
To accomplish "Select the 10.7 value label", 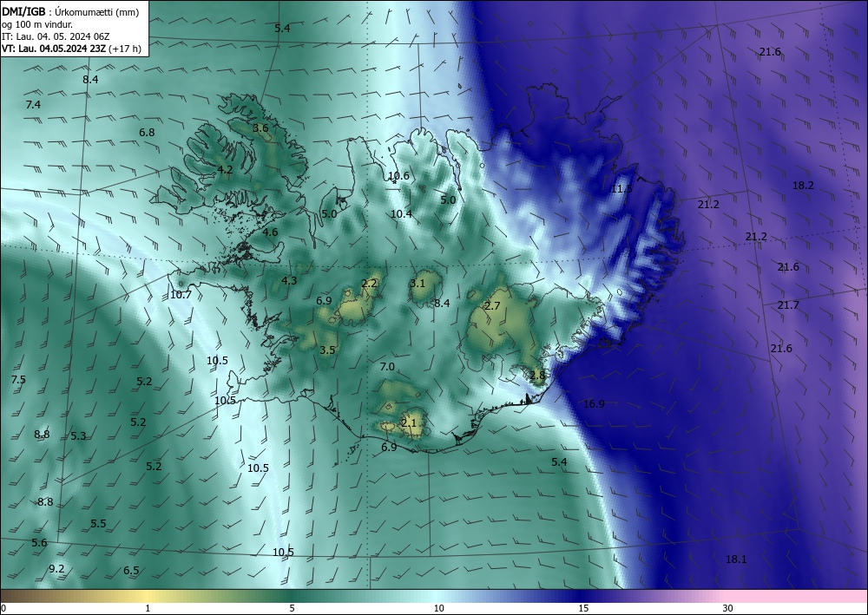I will pos(181,295).
